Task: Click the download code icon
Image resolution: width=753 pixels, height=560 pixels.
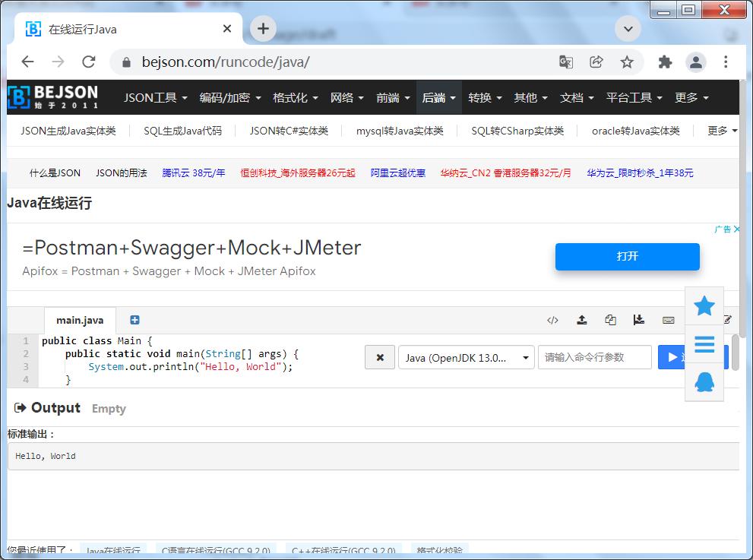Action: (x=639, y=320)
